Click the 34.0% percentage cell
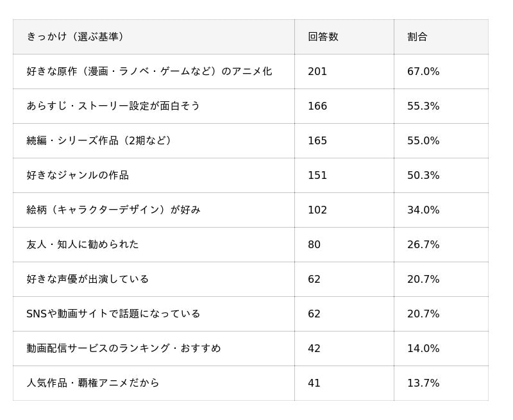The width and height of the screenshot is (513, 420). point(423,210)
